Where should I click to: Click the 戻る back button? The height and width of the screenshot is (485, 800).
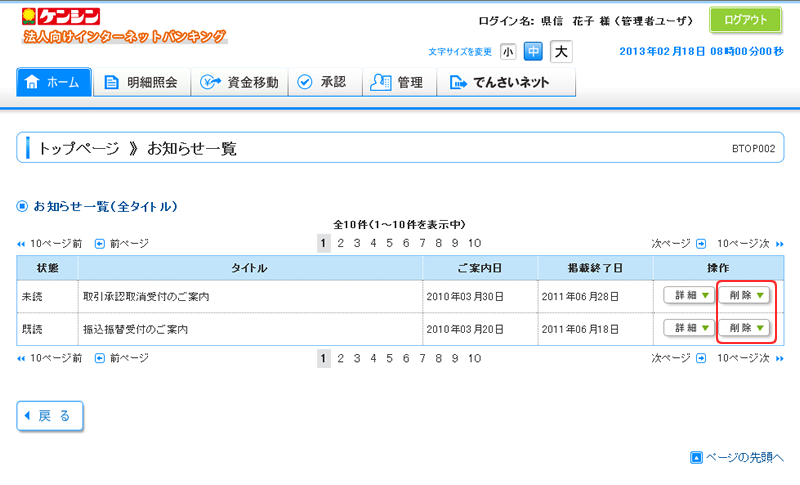(x=50, y=416)
